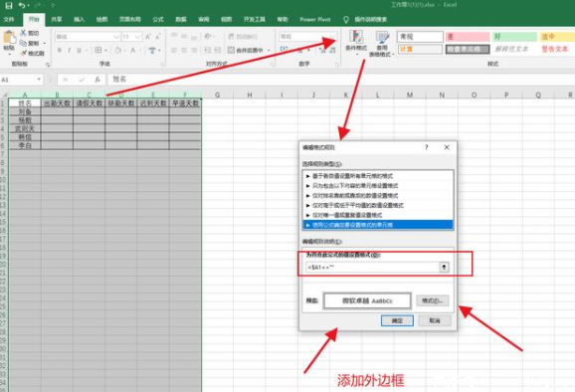
Task: Click the Format Painter brush icon
Action: tap(24, 53)
